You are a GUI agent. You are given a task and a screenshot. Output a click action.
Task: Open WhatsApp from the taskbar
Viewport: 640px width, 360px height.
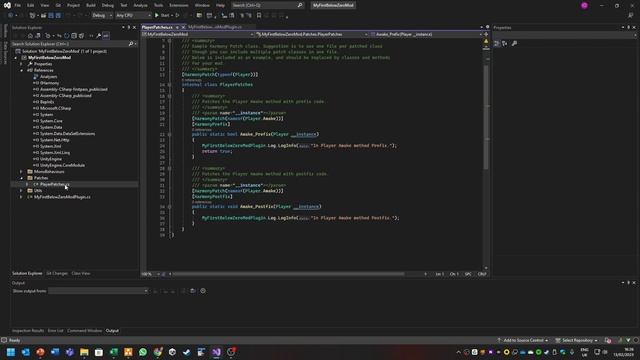[x=143, y=352]
